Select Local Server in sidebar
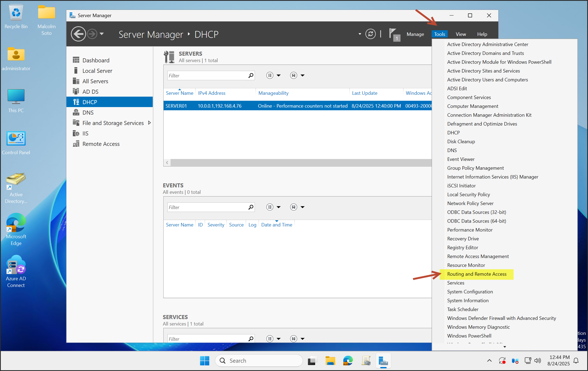Image resolution: width=588 pixels, height=371 pixels. point(97,71)
